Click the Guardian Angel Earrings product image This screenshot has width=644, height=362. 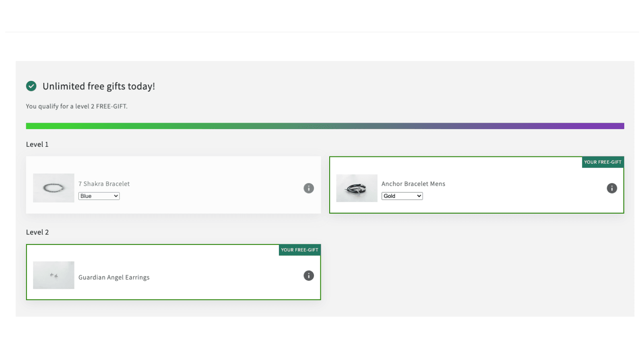pos(54,275)
